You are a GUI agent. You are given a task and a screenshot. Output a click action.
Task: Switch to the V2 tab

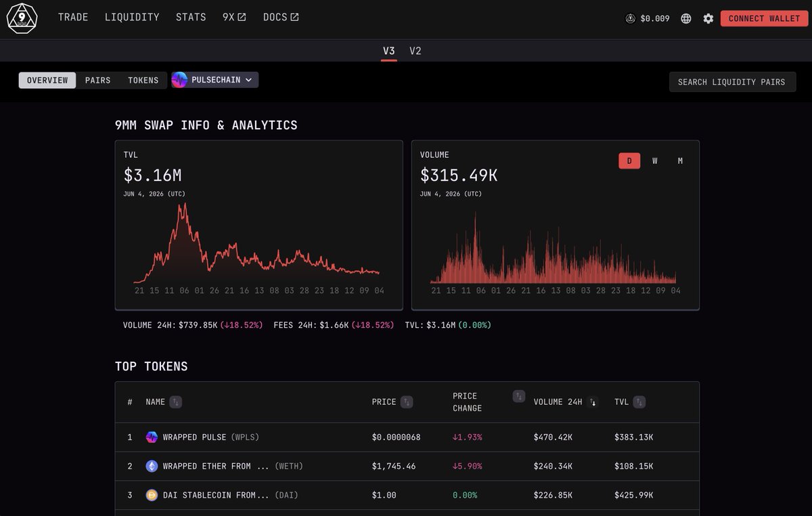click(415, 51)
